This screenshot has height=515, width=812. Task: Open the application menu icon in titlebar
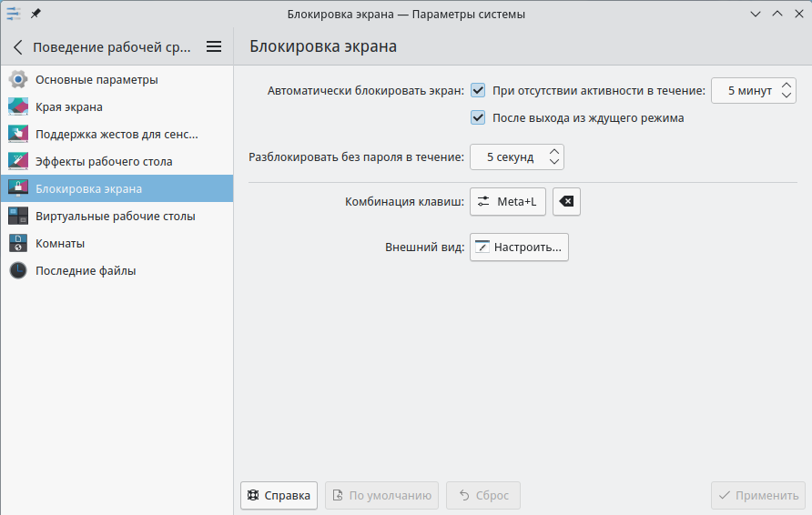click(14, 14)
